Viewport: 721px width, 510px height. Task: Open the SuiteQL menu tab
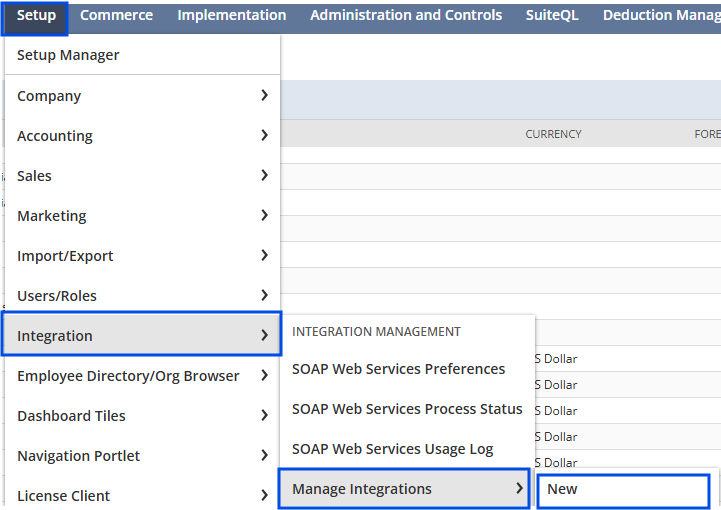(x=552, y=15)
